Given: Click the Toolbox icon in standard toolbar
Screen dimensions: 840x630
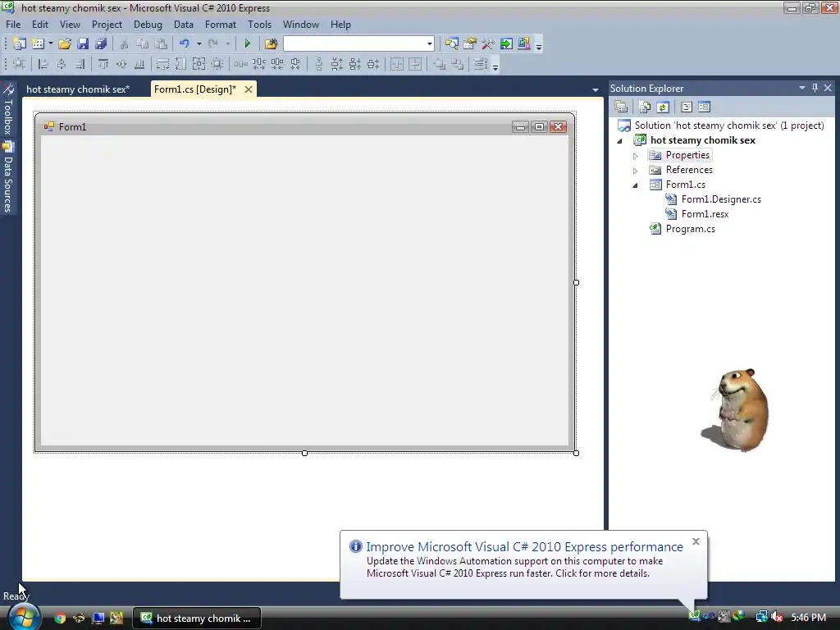Looking at the screenshot, I should pos(488,43).
